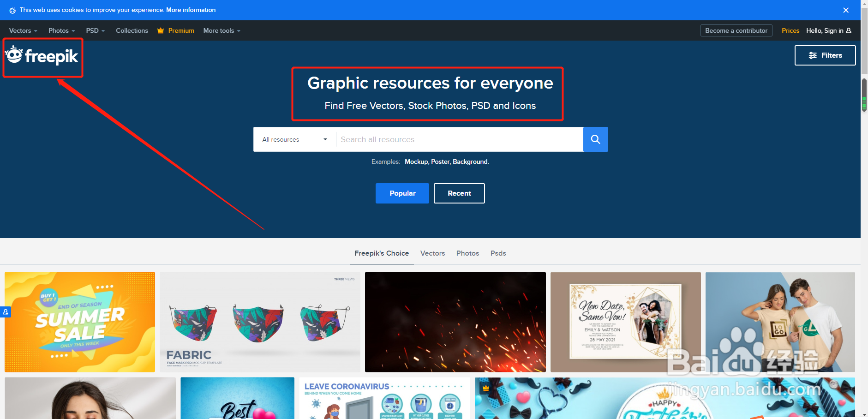Click the magnifying glass search button
868x419 pixels.
click(x=595, y=139)
